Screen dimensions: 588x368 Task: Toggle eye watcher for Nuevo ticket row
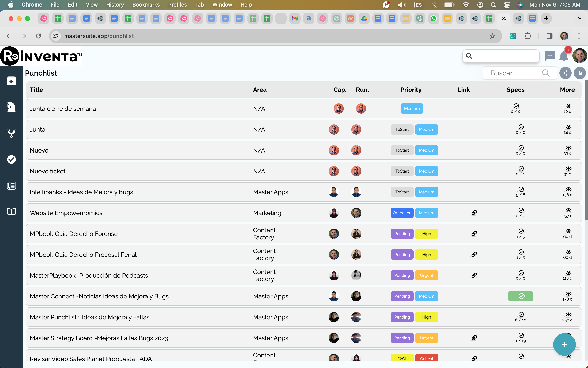coord(568,169)
